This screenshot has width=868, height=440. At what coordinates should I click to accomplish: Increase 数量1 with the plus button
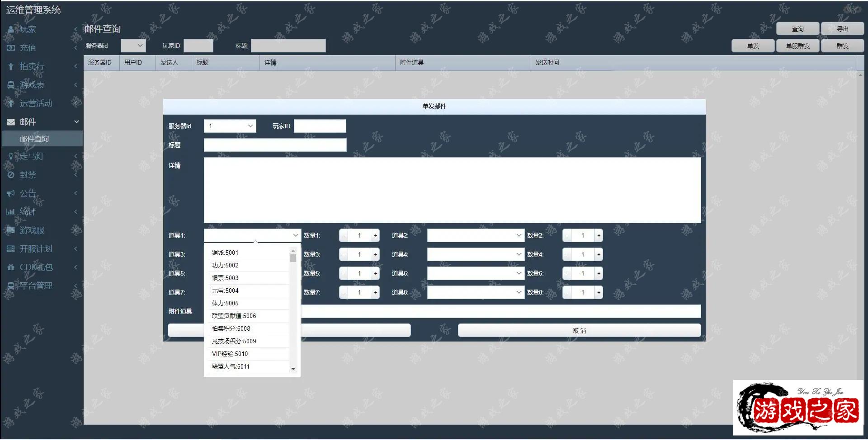tap(375, 236)
